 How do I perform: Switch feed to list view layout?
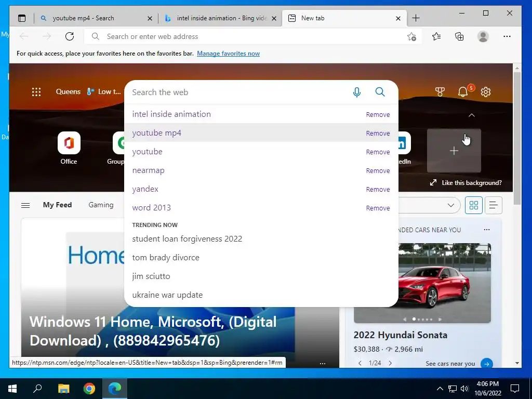click(x=494, y=205)
